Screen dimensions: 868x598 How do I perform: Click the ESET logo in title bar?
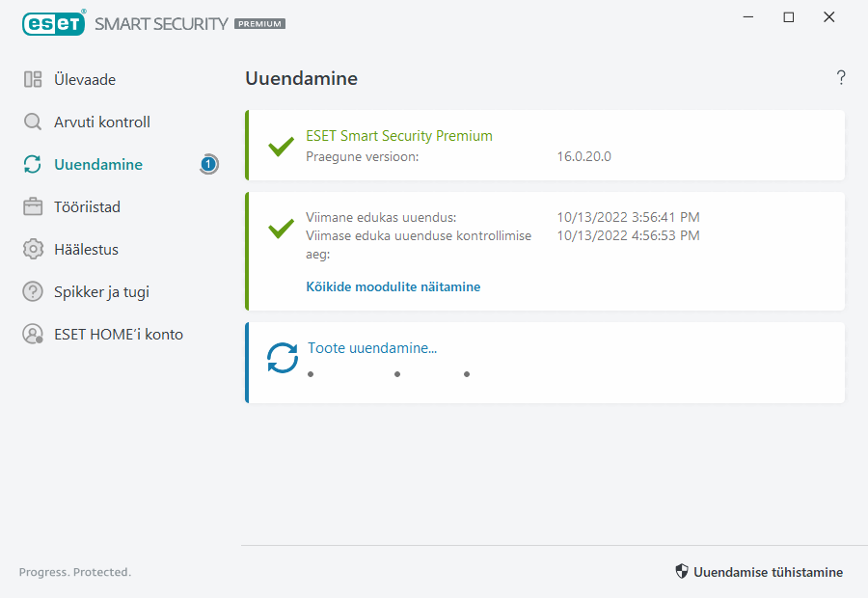(54, 22)
